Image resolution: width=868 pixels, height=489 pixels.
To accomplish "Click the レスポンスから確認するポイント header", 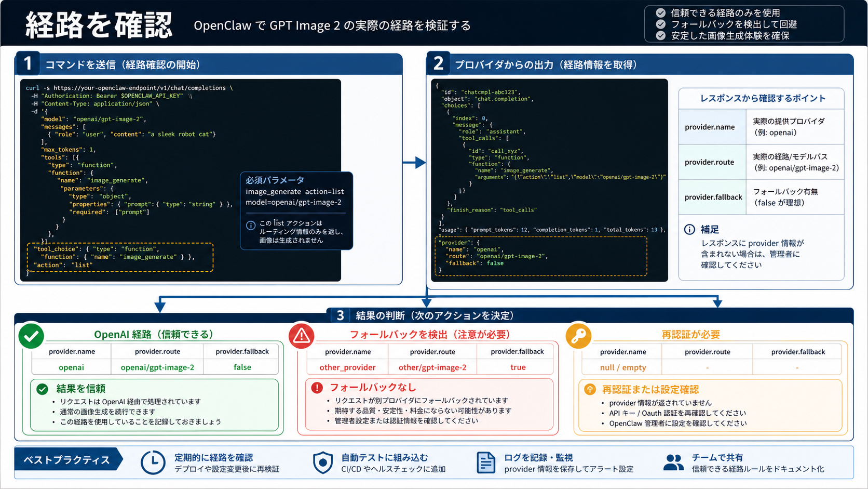I will (x=763, y=98).
